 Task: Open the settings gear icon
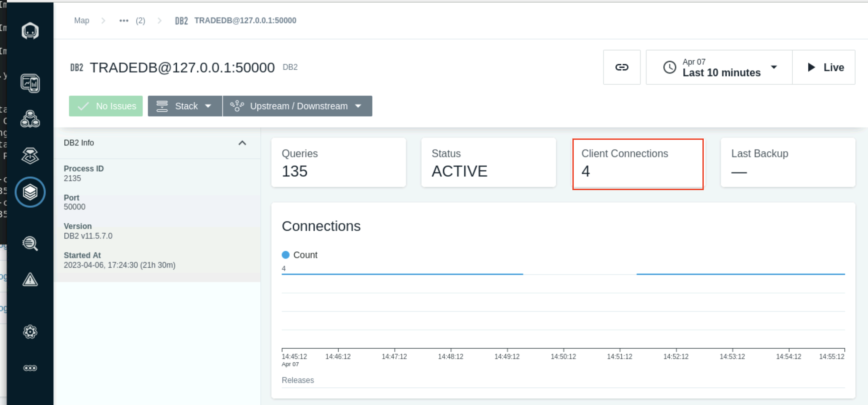click(29, 332)
